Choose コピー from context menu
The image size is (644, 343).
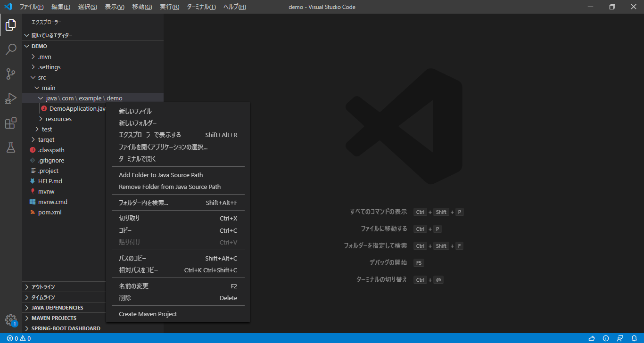click(178, 230)
